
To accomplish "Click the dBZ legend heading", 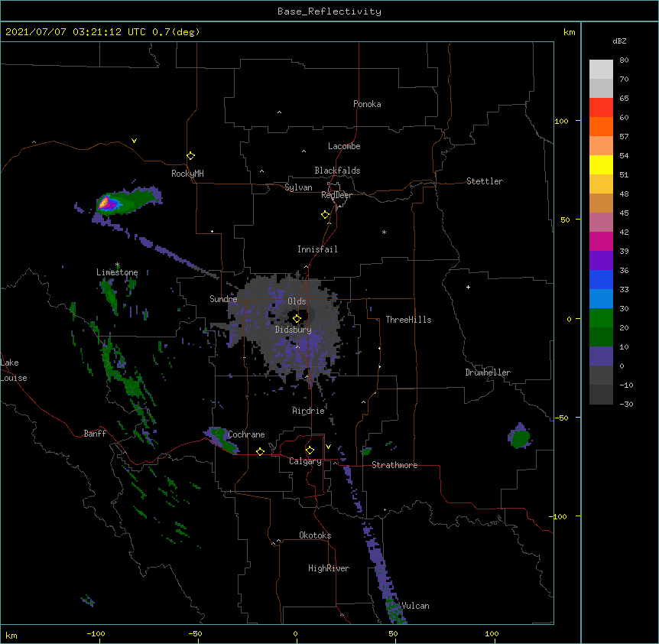I will click(619, 41).
